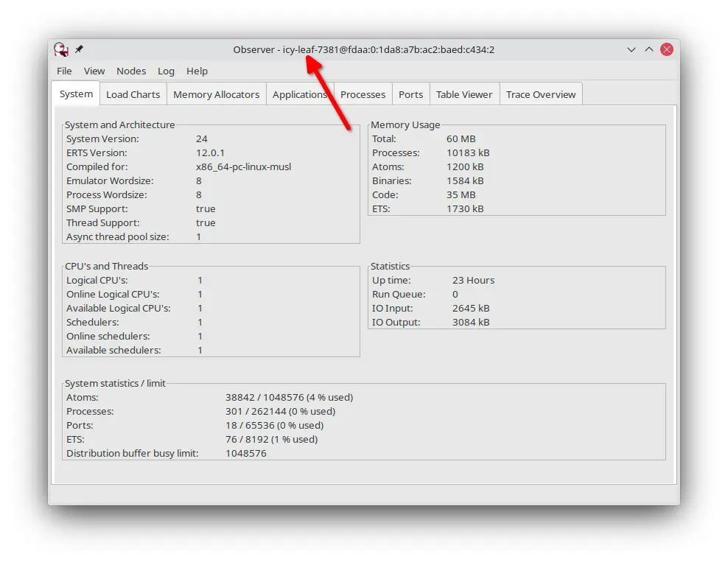Switch to the Ports tab
This screenshot has width=728, height=562.
(x=410, y=94)
